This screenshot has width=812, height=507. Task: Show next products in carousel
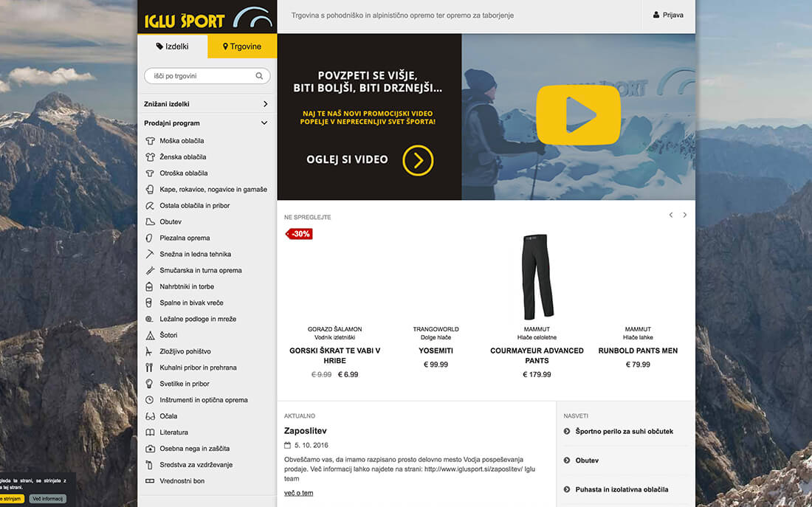coord(684,215)
